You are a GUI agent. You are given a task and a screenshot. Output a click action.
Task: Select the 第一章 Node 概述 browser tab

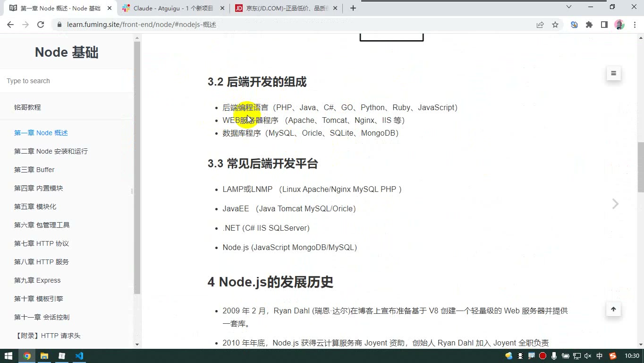click(x=60, y=8)
